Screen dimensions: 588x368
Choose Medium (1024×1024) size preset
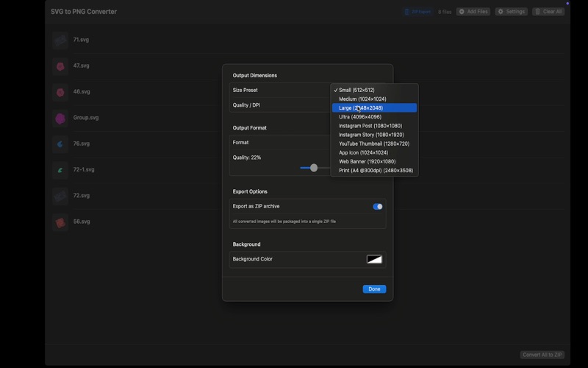(374, 99)
